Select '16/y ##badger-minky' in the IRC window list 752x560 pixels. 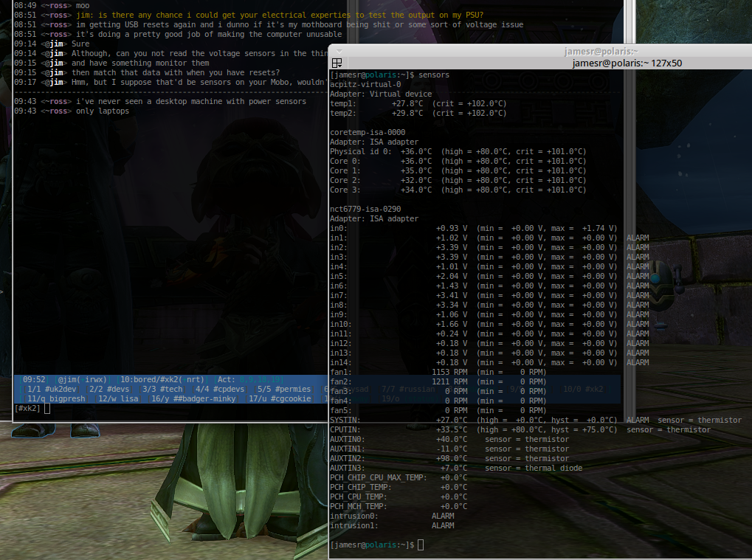click(193, 398)
